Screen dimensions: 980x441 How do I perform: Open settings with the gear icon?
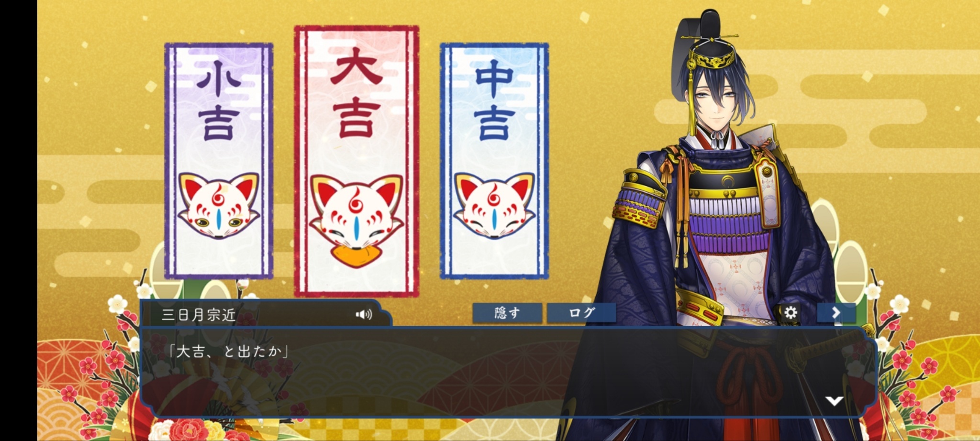tap(791, 312)
